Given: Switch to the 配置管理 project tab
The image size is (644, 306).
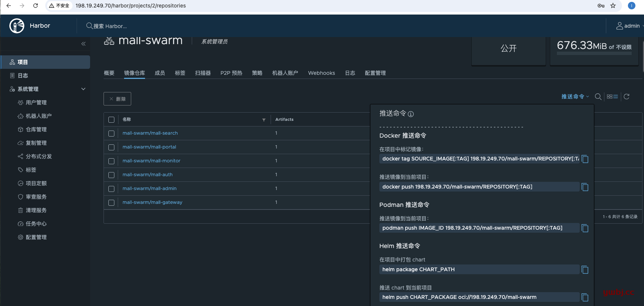Looking at the screenshot, I should tap(375, 73).
